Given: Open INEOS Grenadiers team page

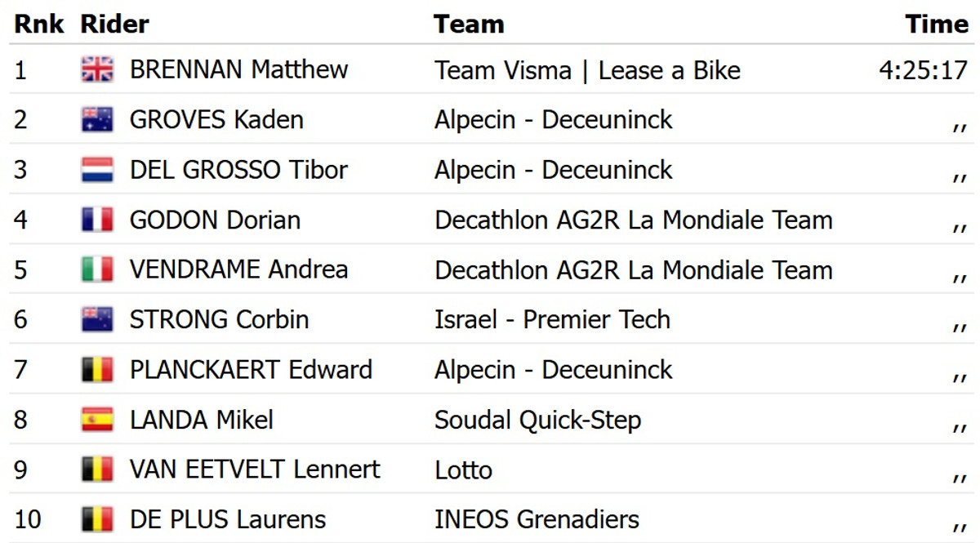Looking at the screenshot, I should click(x=537, y=519).
